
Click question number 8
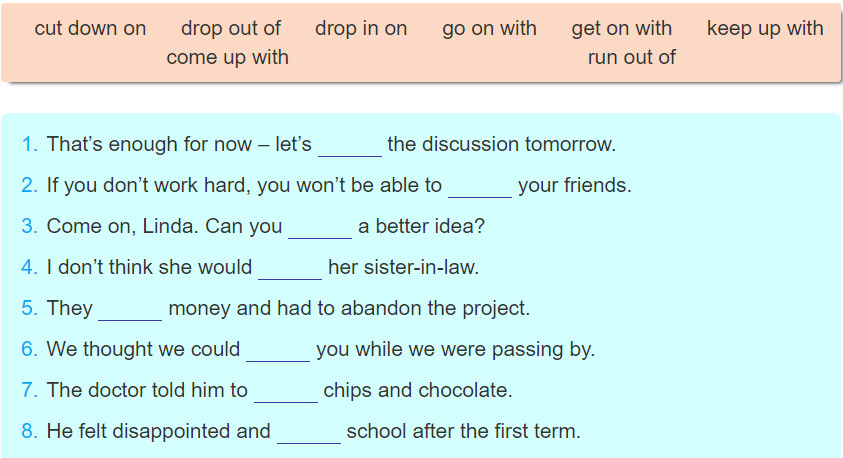tap(30, 431)
